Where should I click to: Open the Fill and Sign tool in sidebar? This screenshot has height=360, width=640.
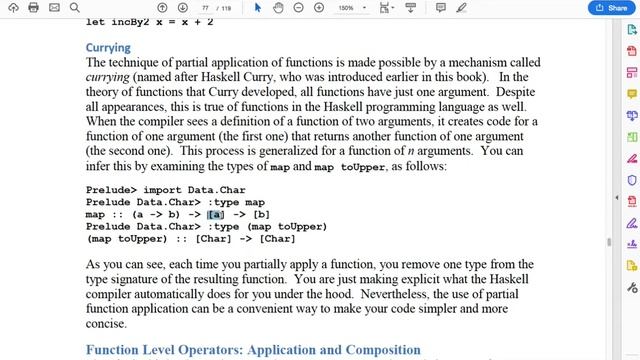(x=631, y=223)
